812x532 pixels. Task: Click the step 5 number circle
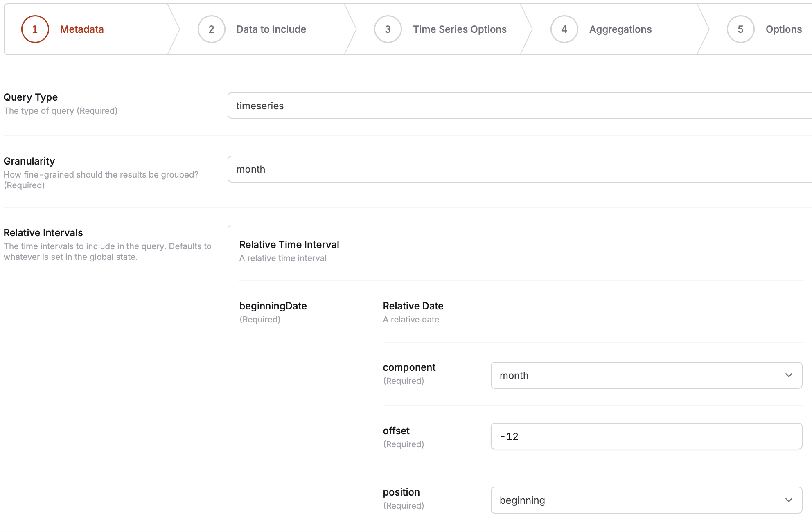pos(740,29)
